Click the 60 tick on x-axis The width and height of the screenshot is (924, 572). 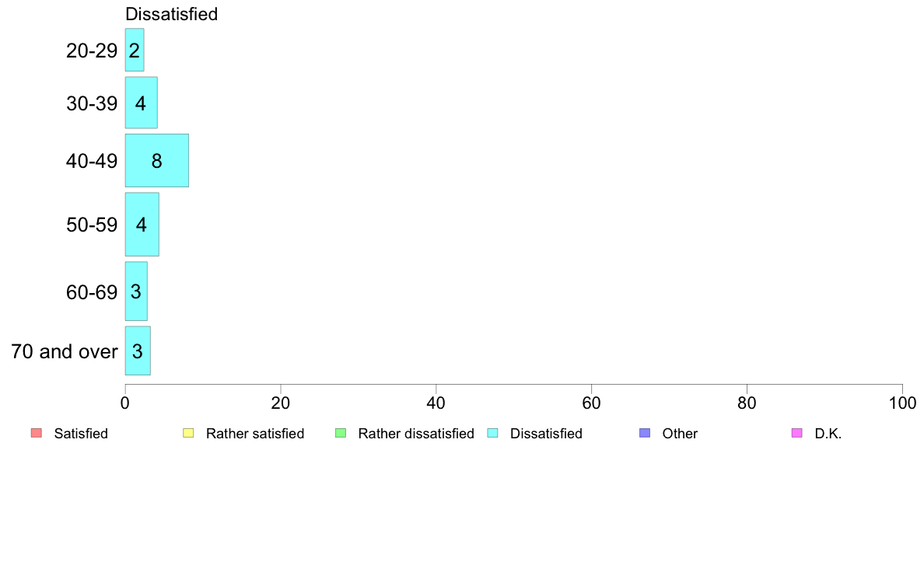tap(591, 403)
